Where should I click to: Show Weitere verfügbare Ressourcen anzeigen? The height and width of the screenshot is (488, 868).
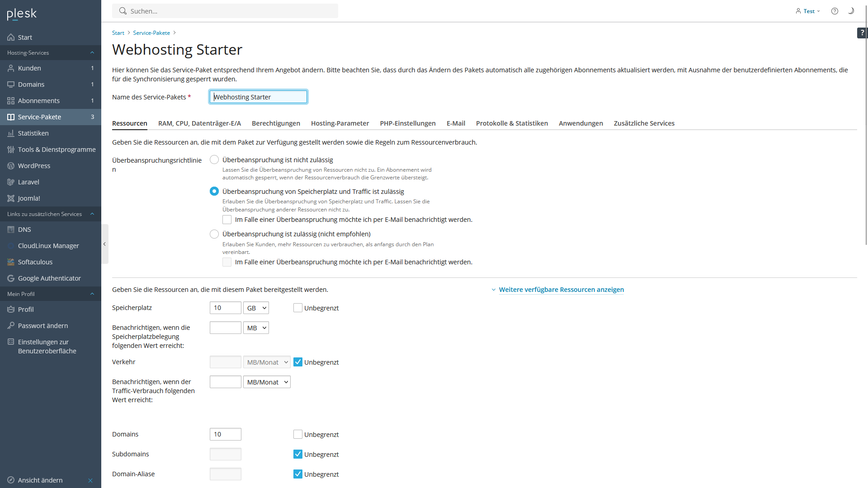561,290
